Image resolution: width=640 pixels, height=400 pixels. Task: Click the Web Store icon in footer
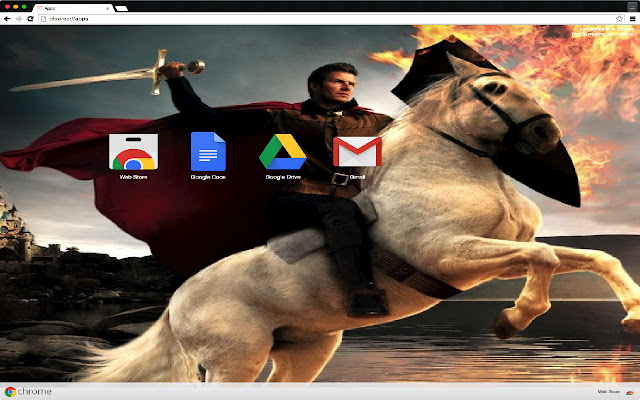pos(630,392)
